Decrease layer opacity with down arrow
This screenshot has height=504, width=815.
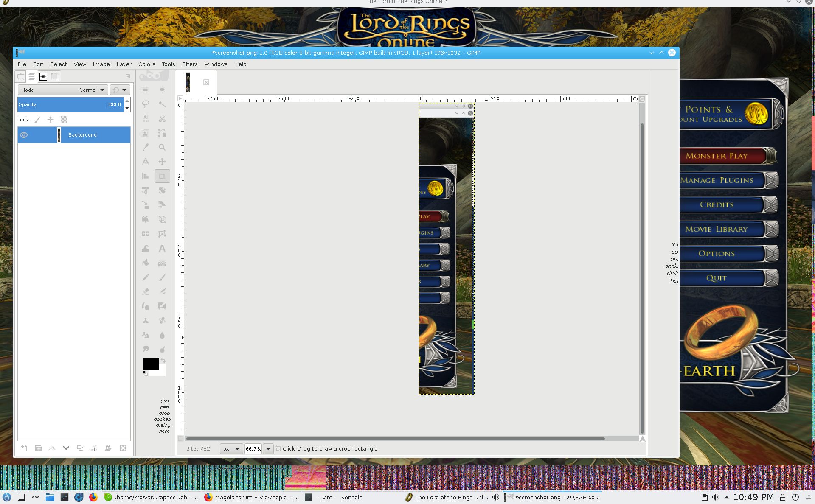click(x=127, y=108)
